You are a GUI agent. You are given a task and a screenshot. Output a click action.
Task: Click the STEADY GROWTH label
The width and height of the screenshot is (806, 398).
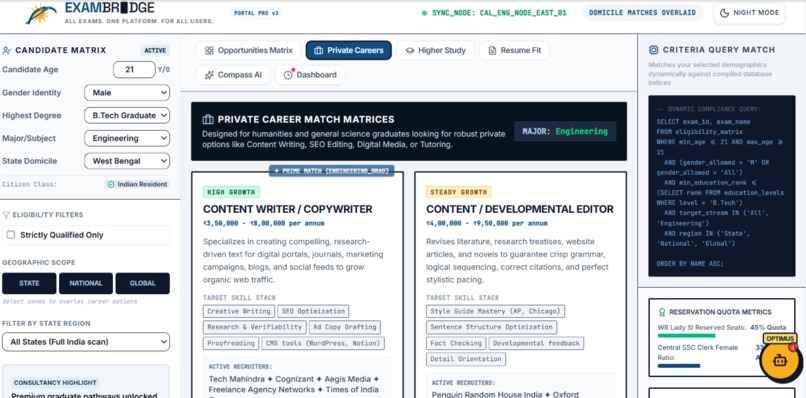click(459, 192)
